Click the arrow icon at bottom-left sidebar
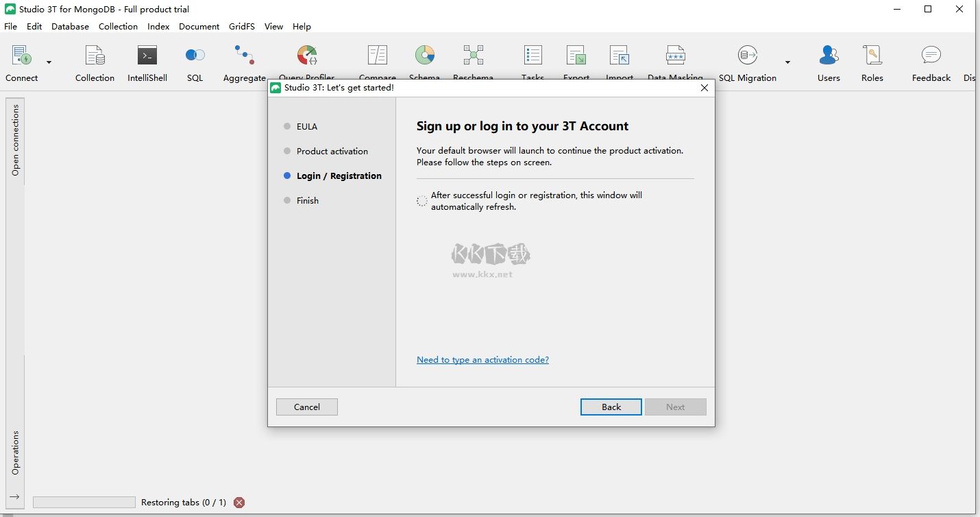The image size is (980, 517). 15,497
